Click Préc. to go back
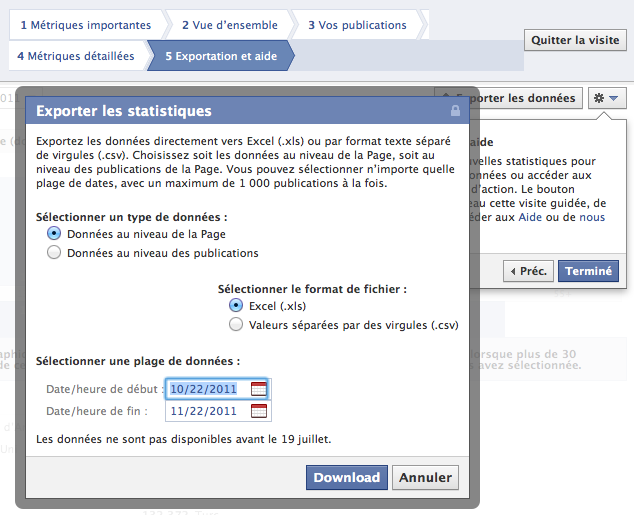The image size is (634, 515). [x=528, y=271]
